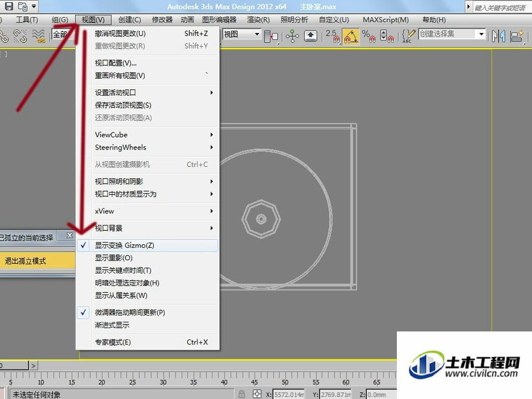Choose 重画所有视图(V) entry
532x399 pixels.
[x=147, y=76]
